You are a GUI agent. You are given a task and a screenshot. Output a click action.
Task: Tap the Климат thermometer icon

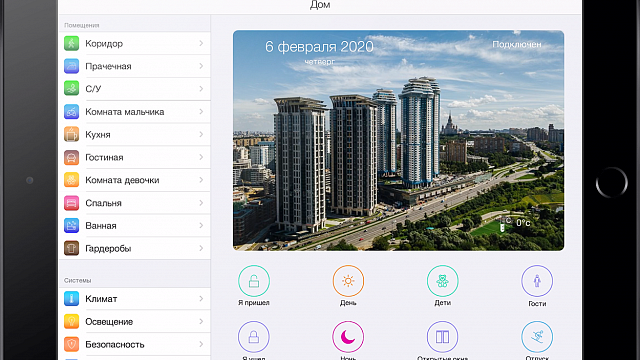coord(71,299)
